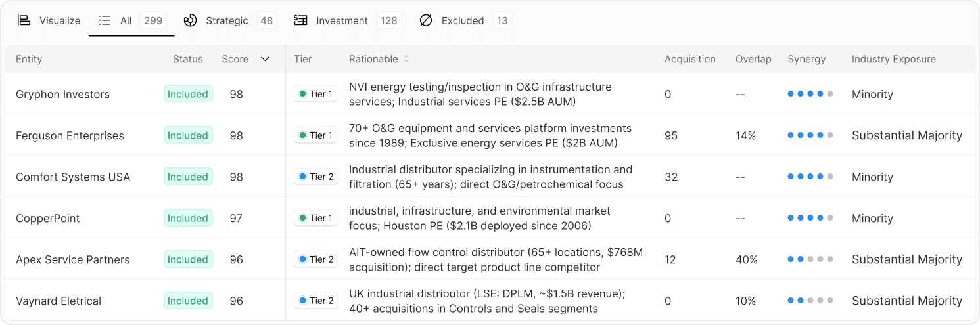Open Apex Service Partners Tier 2 selector
The height and width of the screenshot is (325, 980).
(315, 259)
